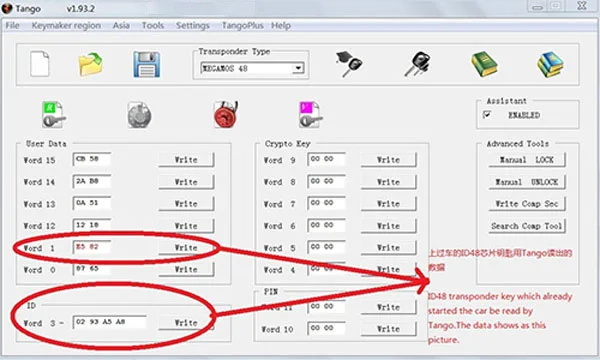Click the Word 14 value field

tap(92, 181)
